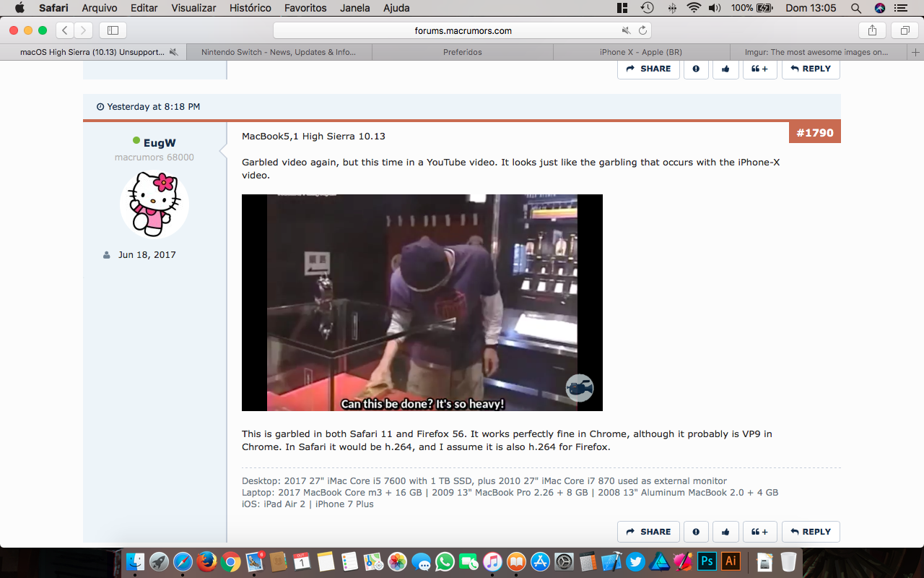The height and width of the screenshot is (578, 924).
Task: Click the Yesterday at 8:18 PM timestamp
Action: 154,106
